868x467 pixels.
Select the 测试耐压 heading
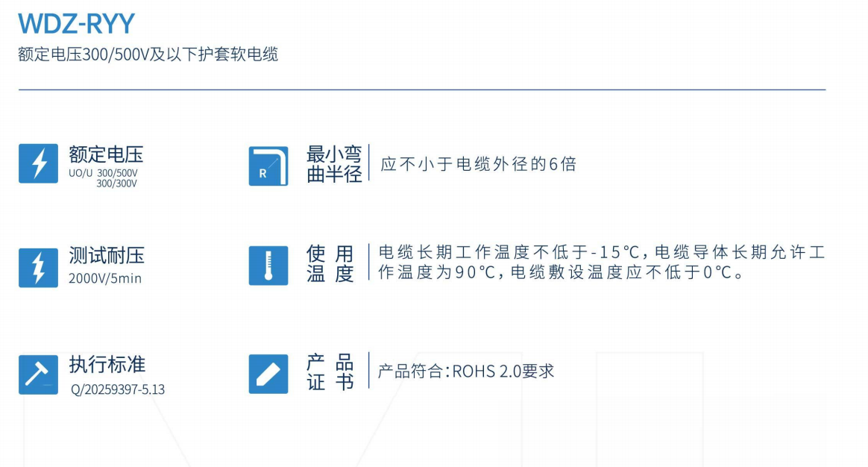point(106,256)
